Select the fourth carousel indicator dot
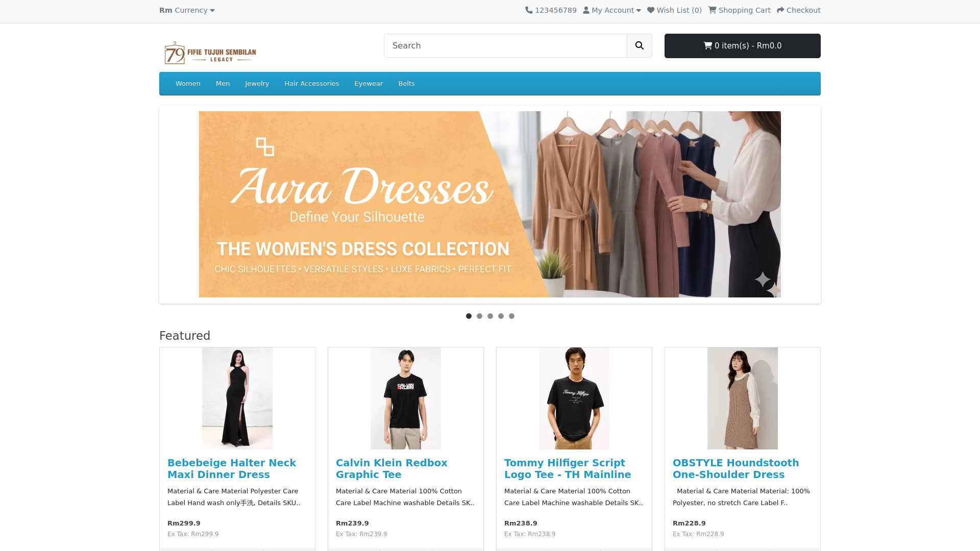The height and width of the screenshot is (551, 980). [x=501, y=316]
